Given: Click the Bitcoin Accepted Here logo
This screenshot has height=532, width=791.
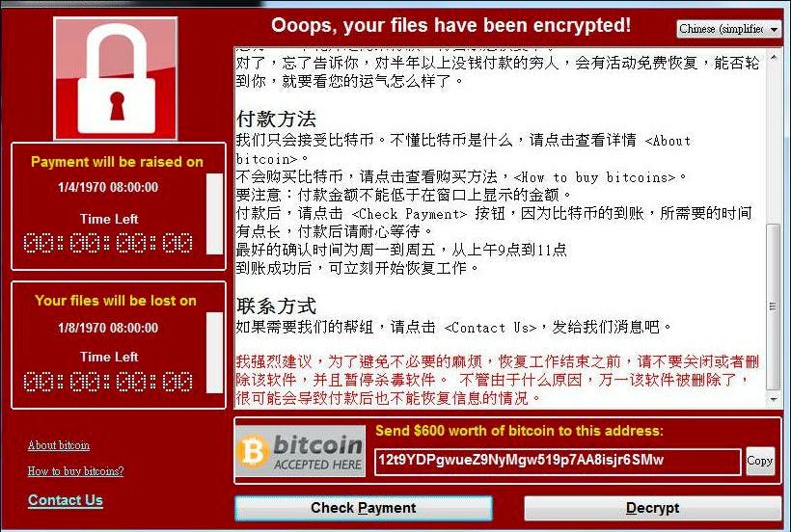Looking at the screenshot, I should 300,451.
